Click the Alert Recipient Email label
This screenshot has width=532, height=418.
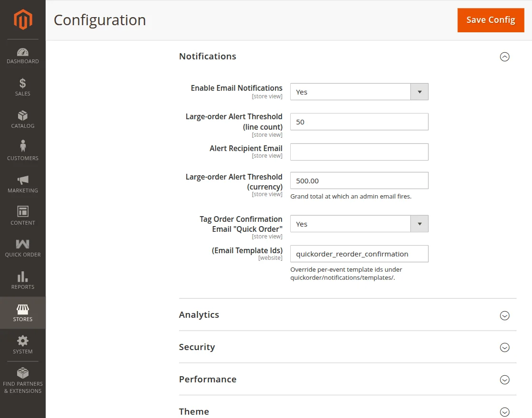pos(246,148)
